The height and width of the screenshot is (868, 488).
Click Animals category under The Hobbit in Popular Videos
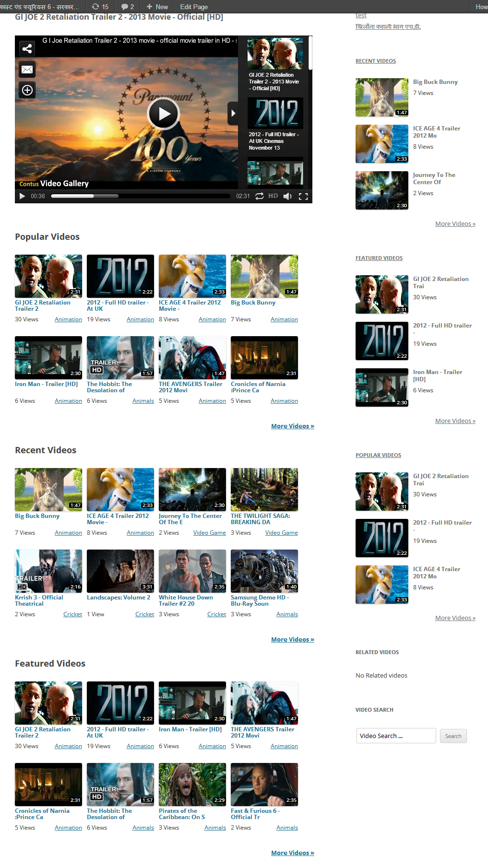coord(143,401)
